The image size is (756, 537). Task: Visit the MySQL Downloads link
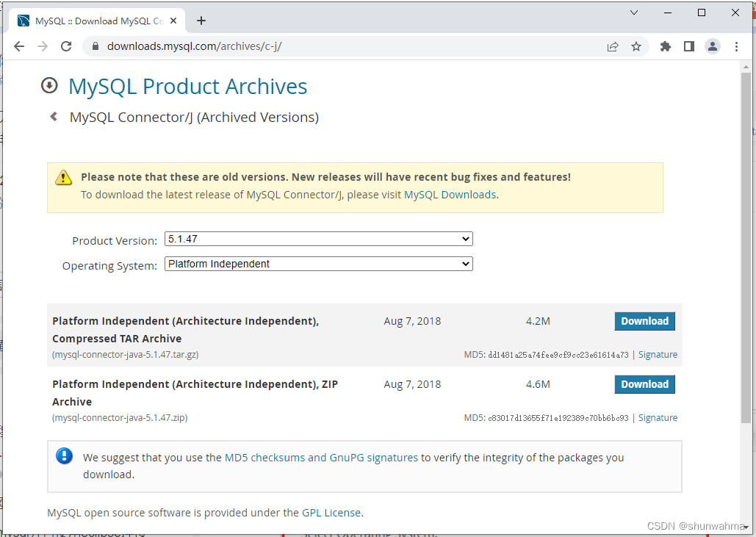coord(450,194)
